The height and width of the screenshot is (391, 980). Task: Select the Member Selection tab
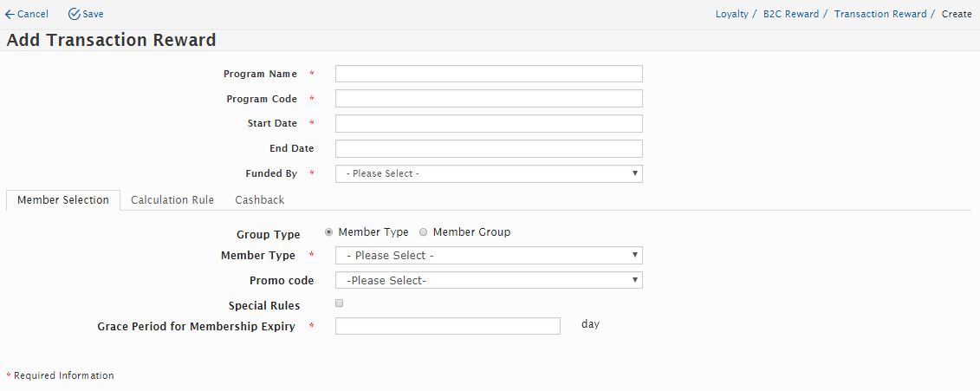point(63,200)
